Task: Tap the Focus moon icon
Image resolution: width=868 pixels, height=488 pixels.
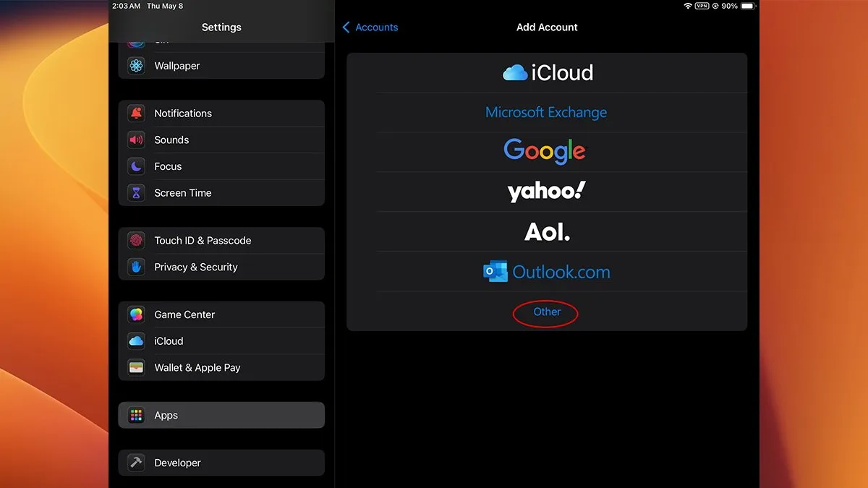Action: coord(136,166)
